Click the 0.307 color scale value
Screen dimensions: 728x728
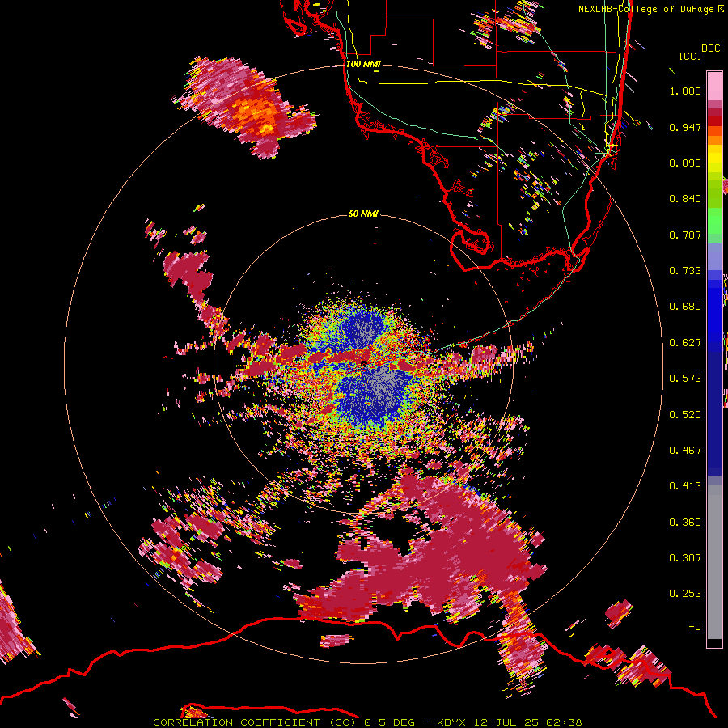coord(685,558)
